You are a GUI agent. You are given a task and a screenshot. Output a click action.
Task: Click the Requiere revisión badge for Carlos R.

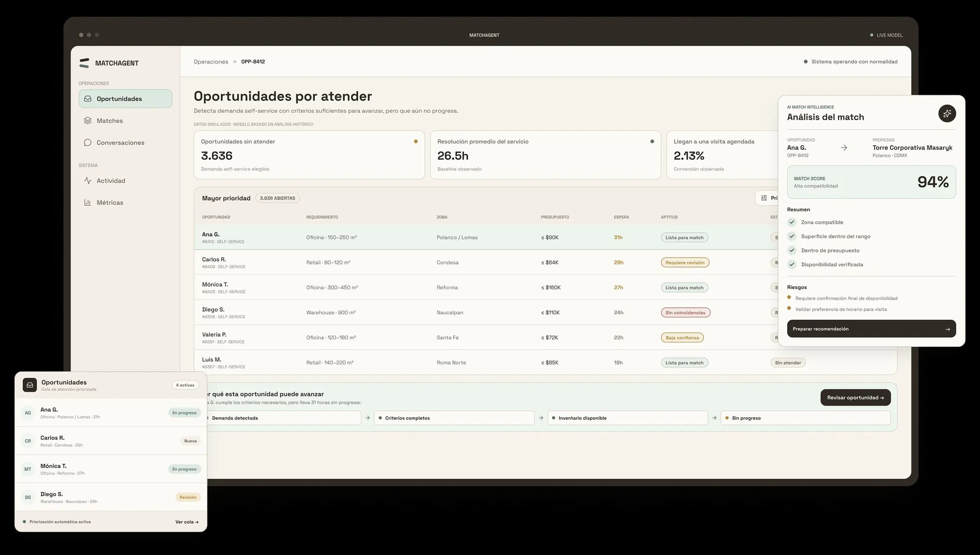click(685, 262)
